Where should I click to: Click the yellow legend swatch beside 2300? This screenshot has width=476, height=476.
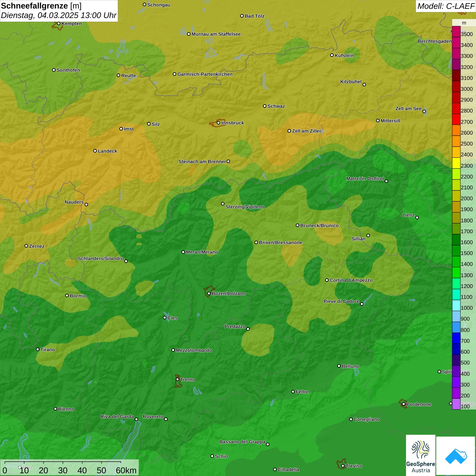click(456, 163)
